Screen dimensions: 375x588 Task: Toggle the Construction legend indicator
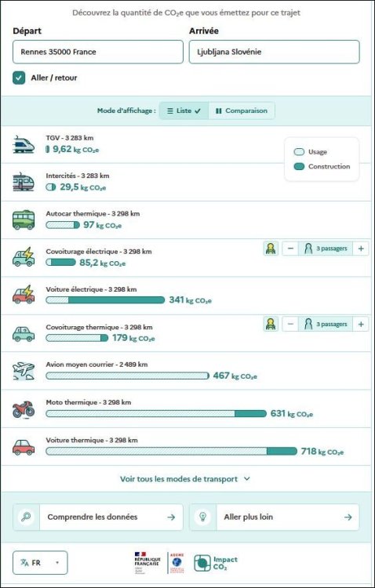click(299, 166)
